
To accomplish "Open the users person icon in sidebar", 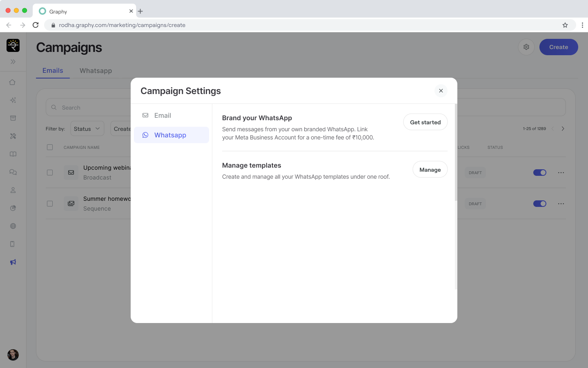I will point(13,190).
